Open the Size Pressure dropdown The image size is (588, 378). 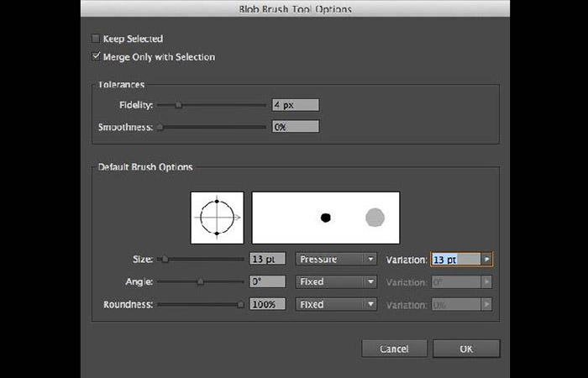click(335, 260)
